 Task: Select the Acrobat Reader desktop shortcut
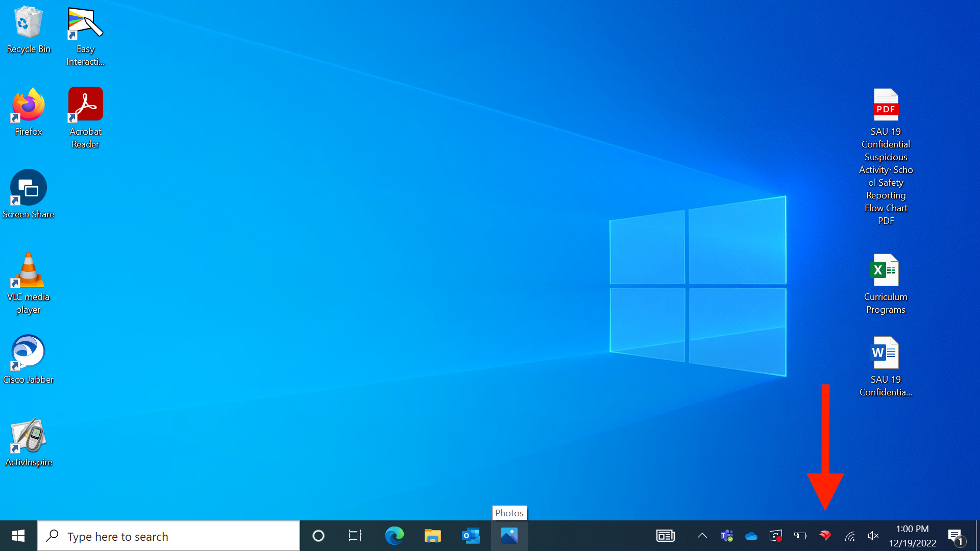tap(85, 118)
